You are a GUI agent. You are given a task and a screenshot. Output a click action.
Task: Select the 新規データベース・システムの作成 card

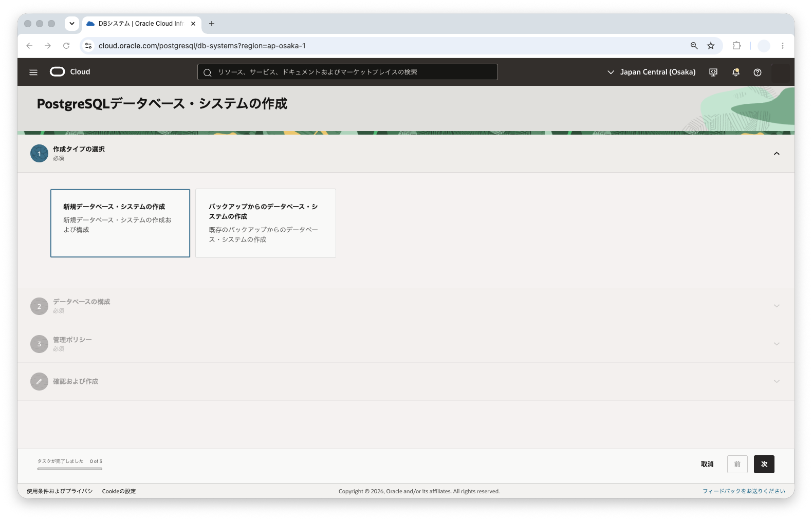120,223
